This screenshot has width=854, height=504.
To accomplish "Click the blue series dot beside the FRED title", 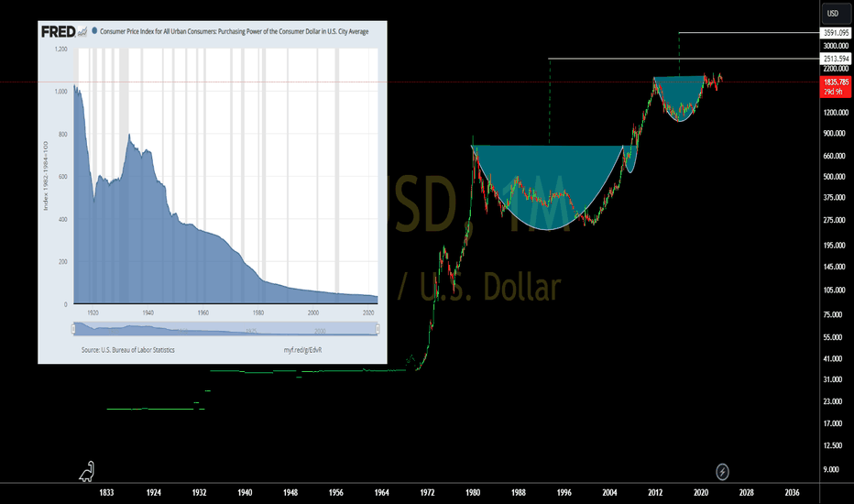I will tap(94, 31).
